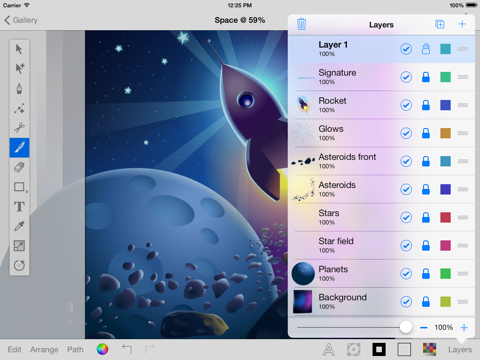Delete layer with the trash icon

[301, 24]
